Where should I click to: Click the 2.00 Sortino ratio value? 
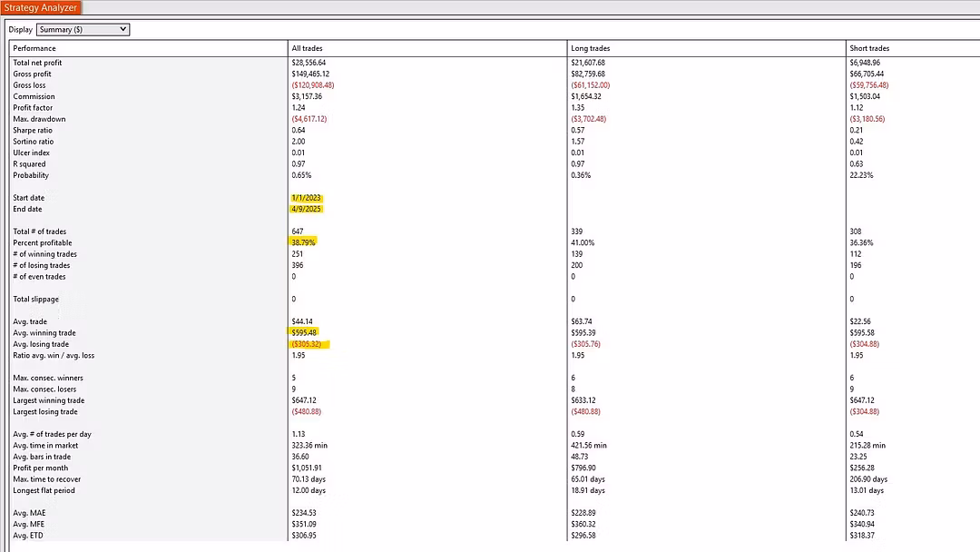pos(299,142)
